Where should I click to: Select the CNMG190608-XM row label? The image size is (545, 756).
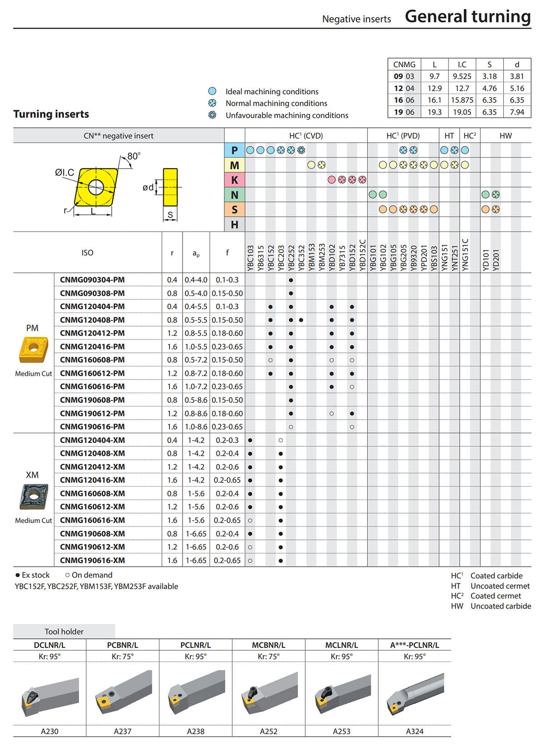click(92, 534)
